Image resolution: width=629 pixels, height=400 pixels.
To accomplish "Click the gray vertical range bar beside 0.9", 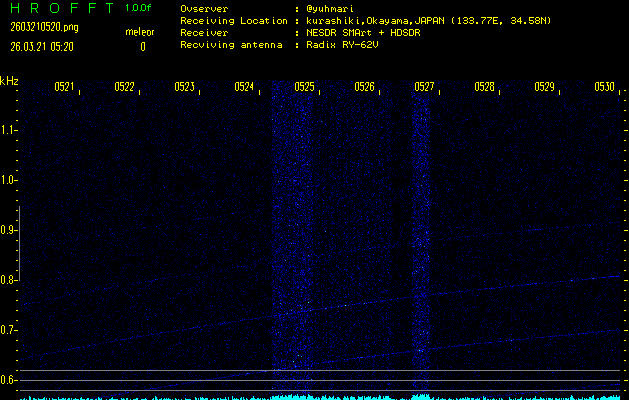I will (19, 243).
